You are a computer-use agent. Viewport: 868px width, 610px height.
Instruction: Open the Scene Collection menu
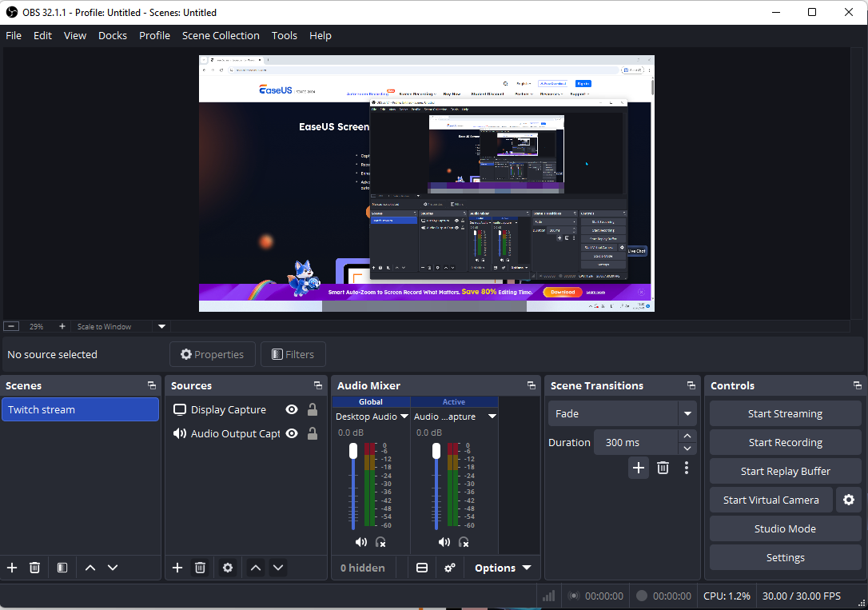221,35
